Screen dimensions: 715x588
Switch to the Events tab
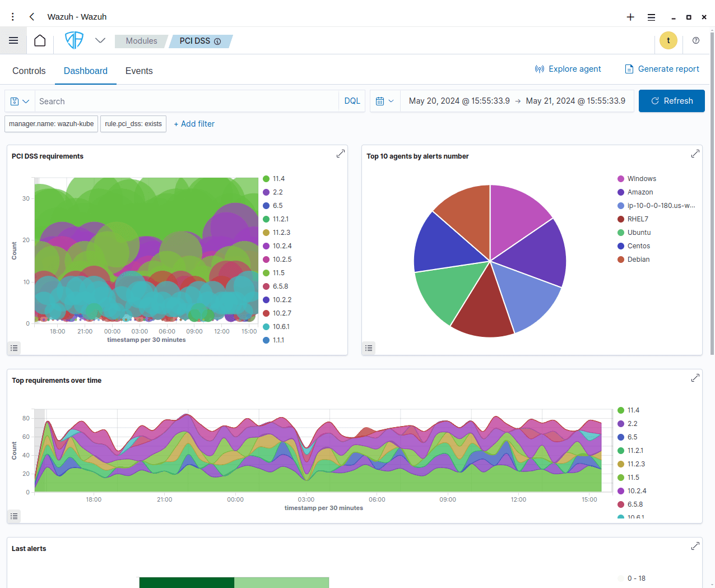[x=139, y=71]
